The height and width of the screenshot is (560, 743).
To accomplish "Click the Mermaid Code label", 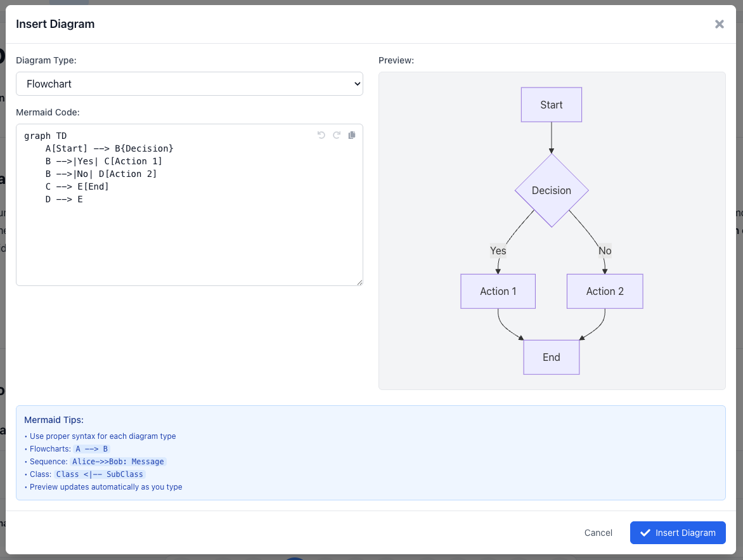I will click(48, 112).
